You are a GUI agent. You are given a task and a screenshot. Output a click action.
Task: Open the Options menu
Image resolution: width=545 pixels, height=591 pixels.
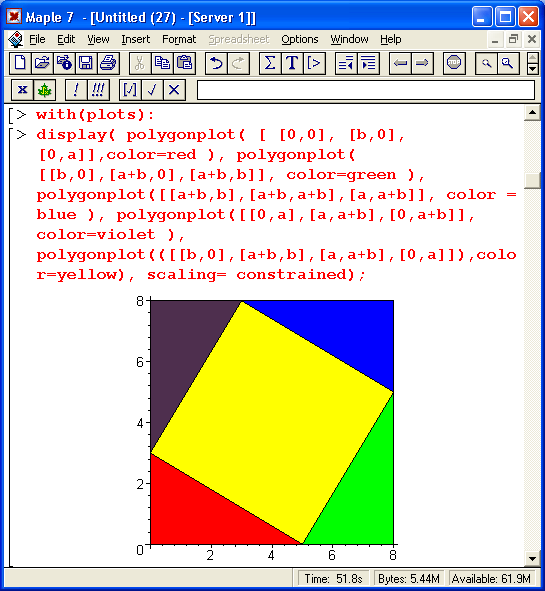pyautogui.click(x=300, y=39)
